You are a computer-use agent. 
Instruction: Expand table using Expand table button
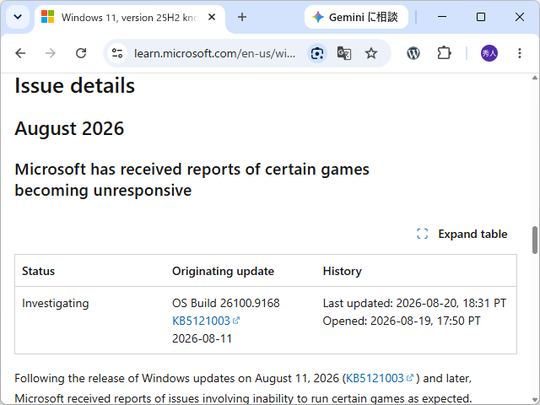point(462,234)
